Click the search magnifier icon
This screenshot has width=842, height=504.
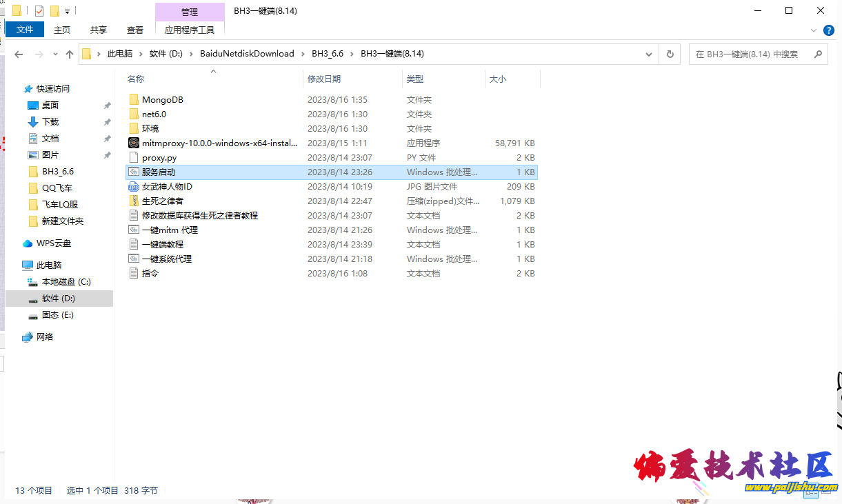tap(818, 54)
